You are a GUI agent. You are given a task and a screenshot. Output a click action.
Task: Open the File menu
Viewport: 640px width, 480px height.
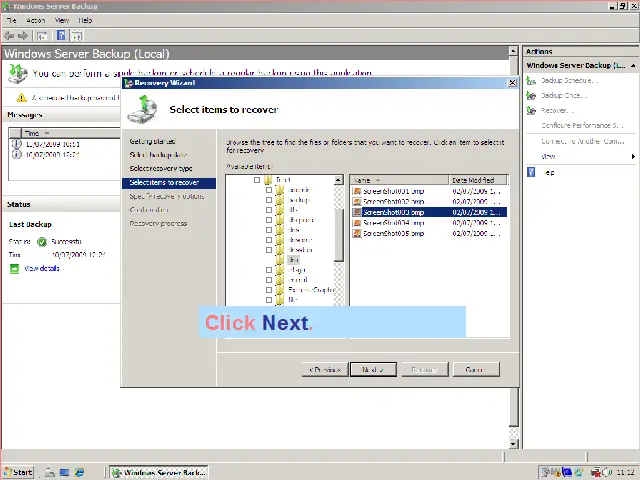pos(11,20)
